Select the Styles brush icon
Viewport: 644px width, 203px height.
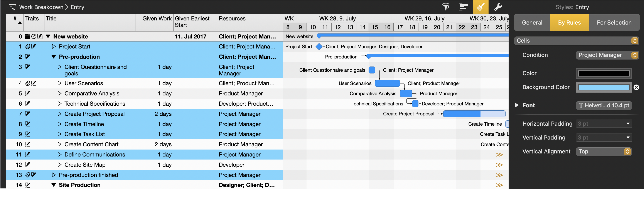point(480,7)
